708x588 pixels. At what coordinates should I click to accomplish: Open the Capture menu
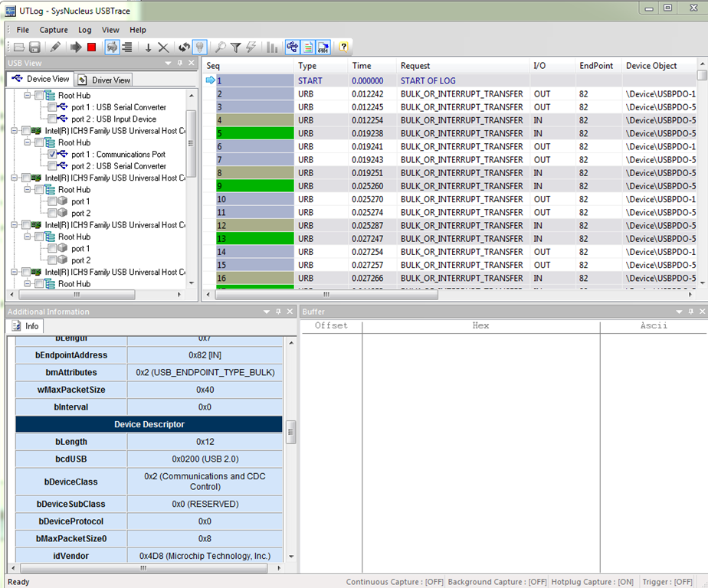pos(54,30)
